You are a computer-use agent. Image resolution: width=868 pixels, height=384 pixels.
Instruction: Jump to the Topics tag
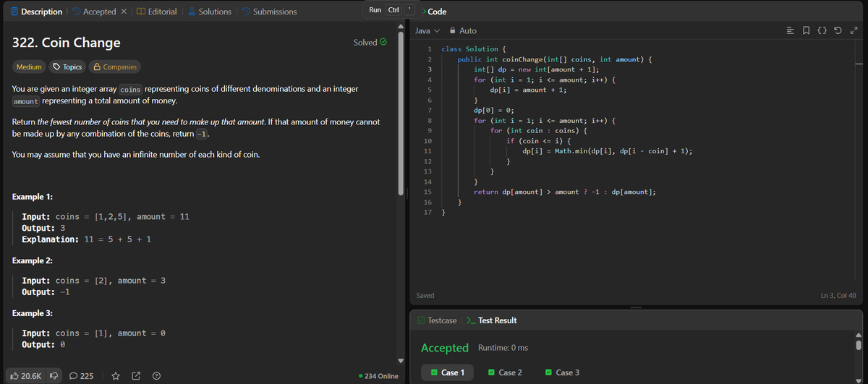tap(66, 67)
